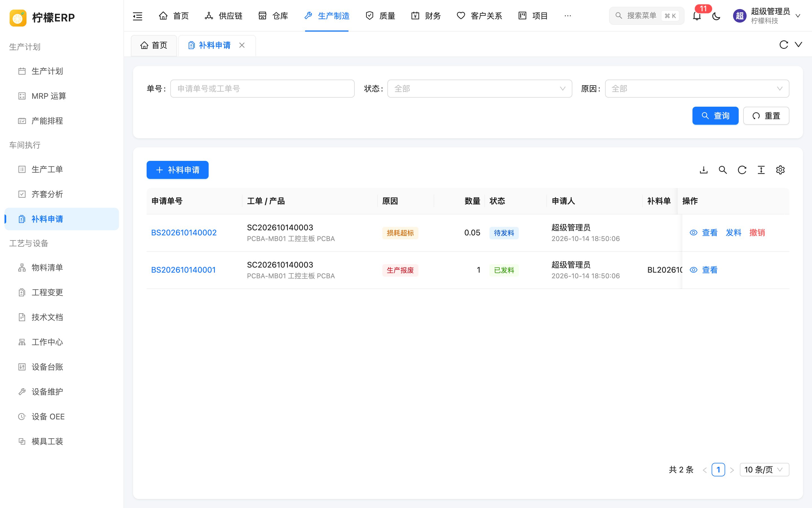The image size is (812, 508).
Task: Expand the tab actions chevron at top right
Action: [798, 45]
